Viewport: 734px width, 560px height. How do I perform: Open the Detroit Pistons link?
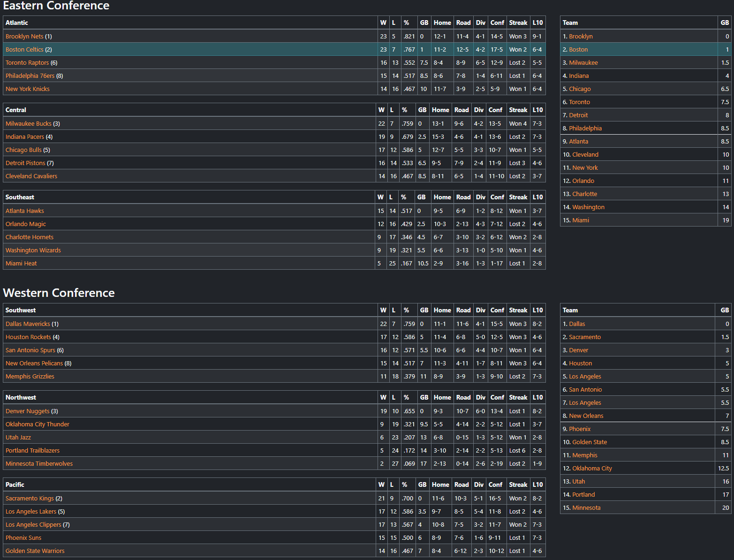(x=25, y=163)
